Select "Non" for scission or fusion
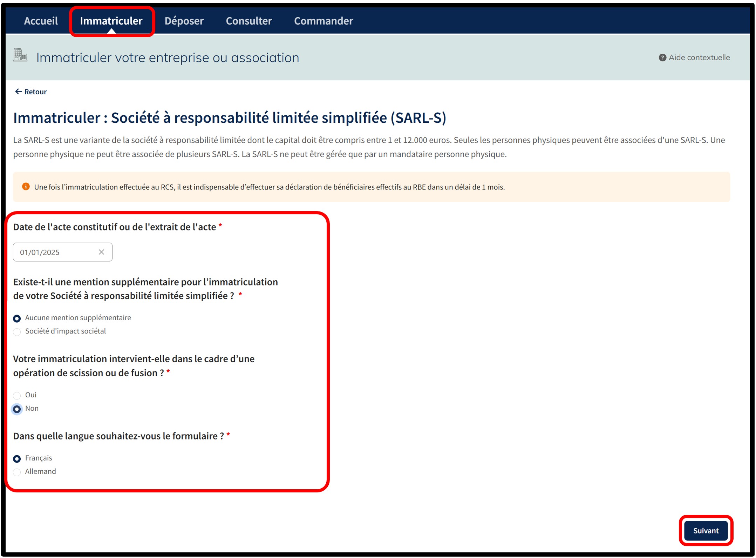Image resolution: width=756 pixels, height=558 pixels. click(17, 409)
